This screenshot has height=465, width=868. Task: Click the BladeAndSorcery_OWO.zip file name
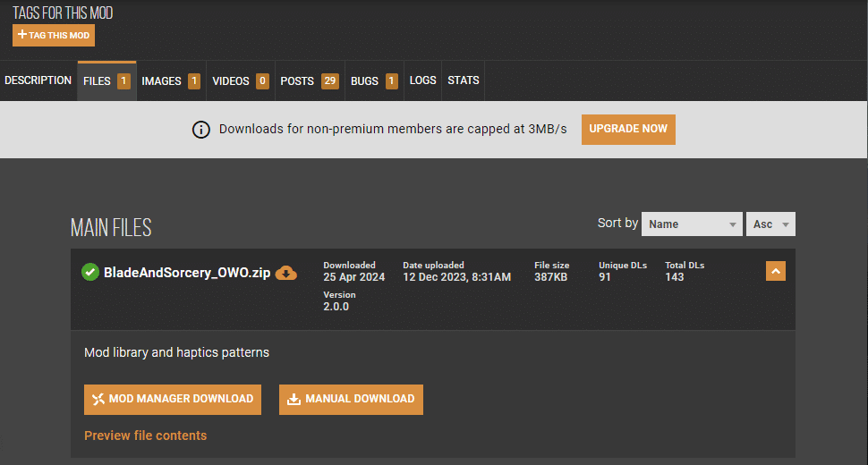coord(187,273)
